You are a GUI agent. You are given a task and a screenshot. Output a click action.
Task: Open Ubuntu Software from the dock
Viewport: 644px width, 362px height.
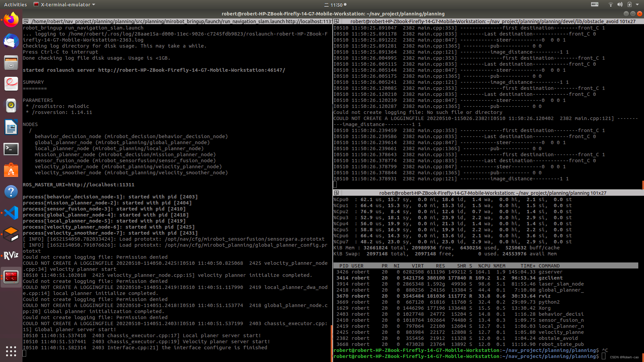click(x=11, y=170)
